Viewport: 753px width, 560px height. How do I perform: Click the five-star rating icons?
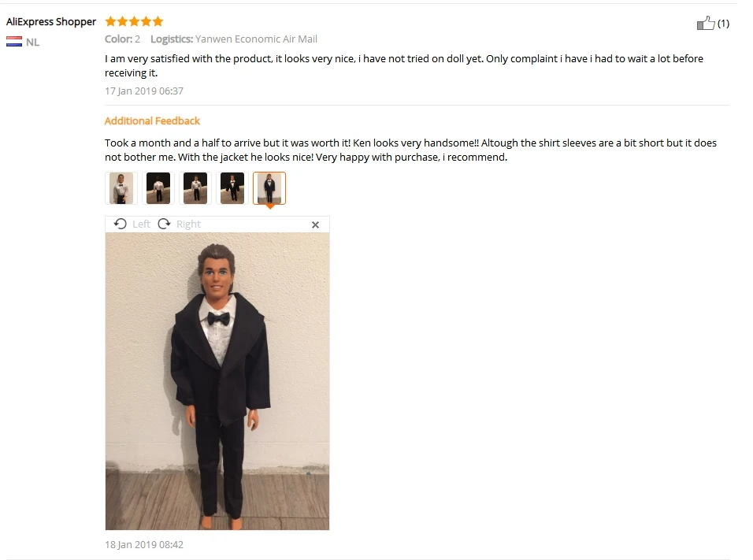(135, 21)
